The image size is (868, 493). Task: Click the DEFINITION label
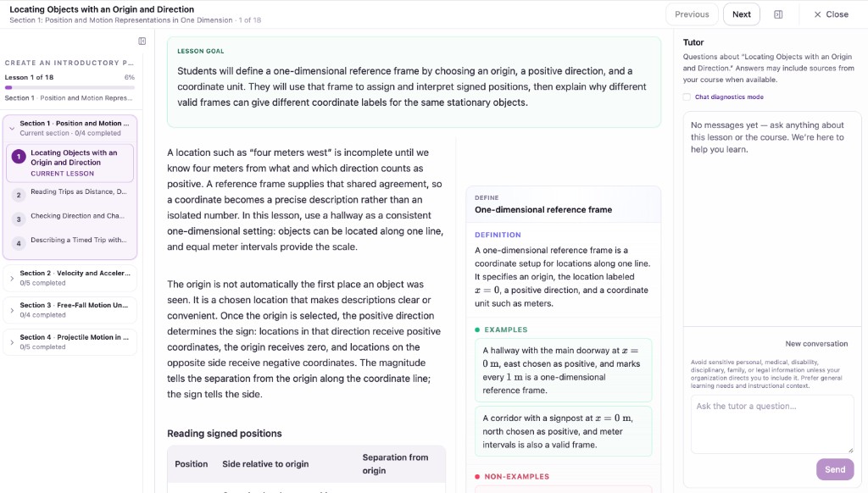click(498, 235)
